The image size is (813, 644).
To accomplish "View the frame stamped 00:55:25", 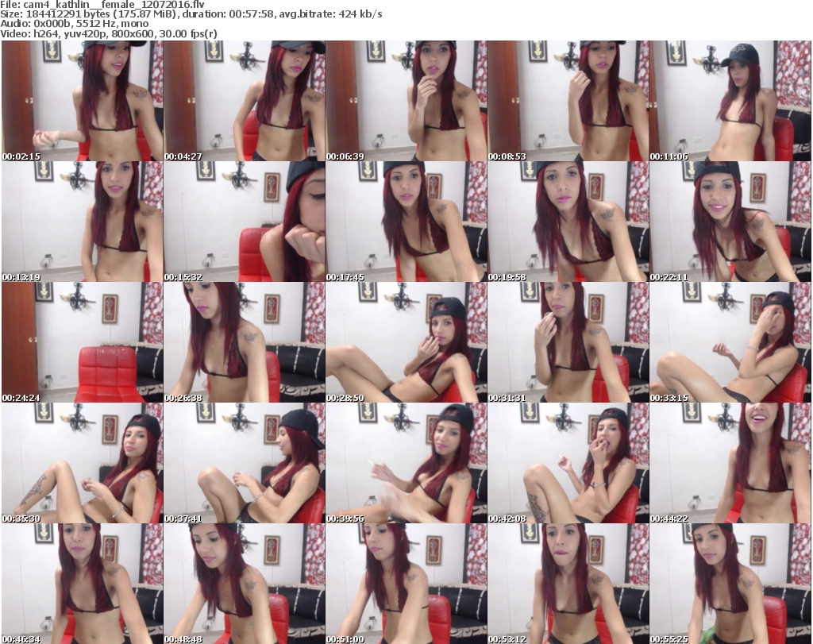I will point(730,584).
